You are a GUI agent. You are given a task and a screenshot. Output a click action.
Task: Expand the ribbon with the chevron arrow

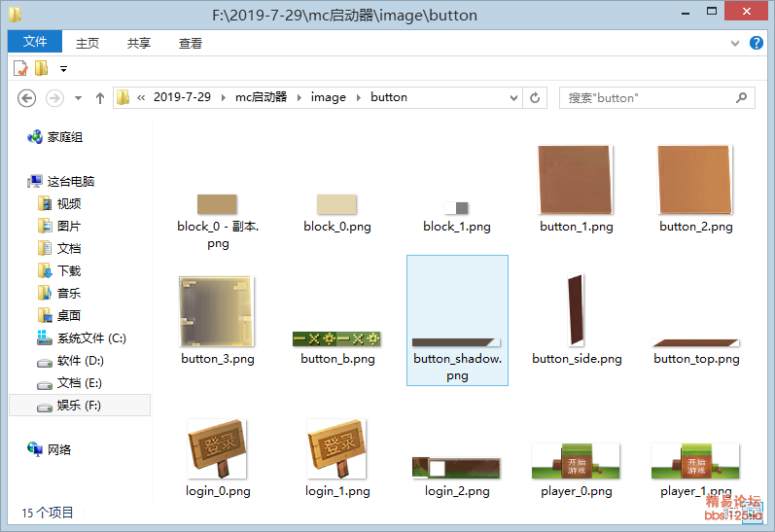(x=735, y=43)
